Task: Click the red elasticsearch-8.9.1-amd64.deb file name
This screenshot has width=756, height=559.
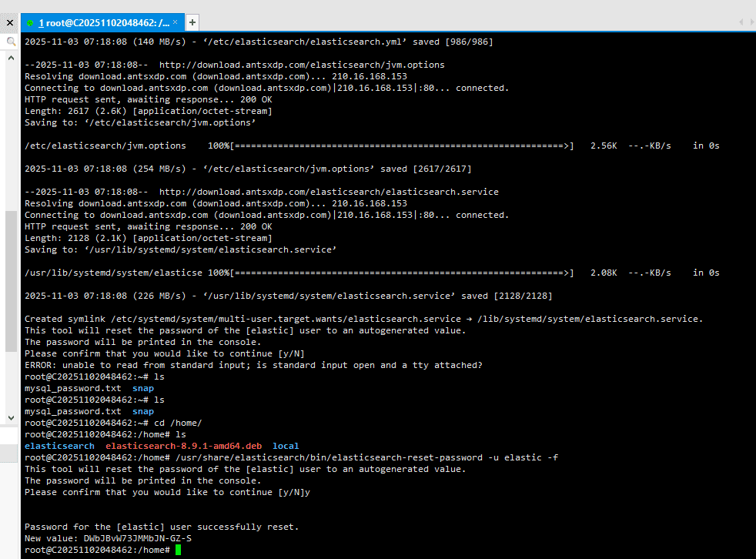Action: 184,446
